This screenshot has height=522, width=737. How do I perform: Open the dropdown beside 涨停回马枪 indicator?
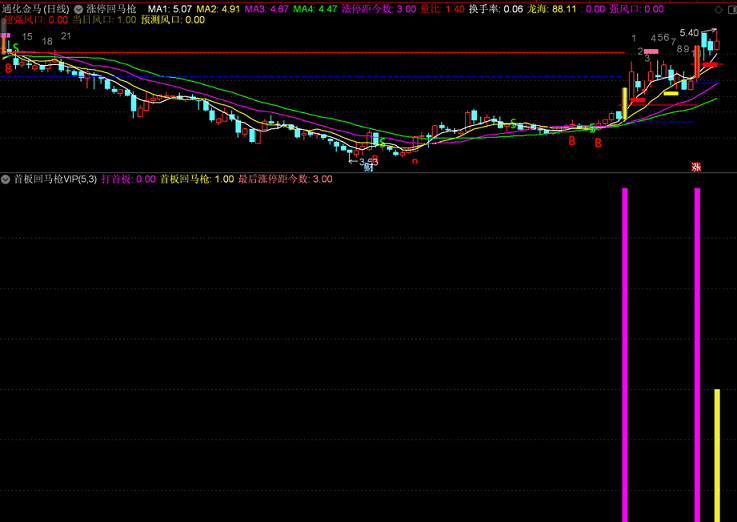pyautogui.click(x=78, y=9)
